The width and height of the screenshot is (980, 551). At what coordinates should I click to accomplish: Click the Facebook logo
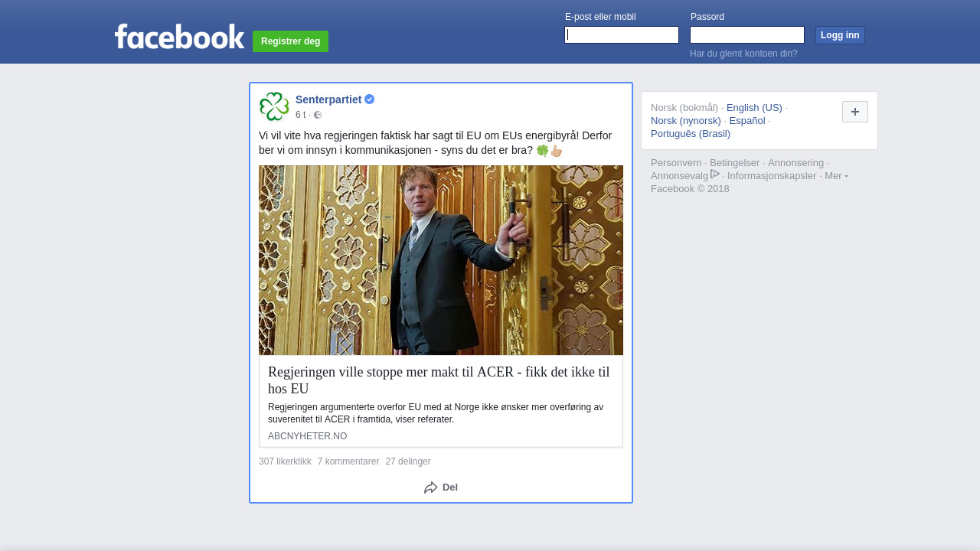coord(179,36)
